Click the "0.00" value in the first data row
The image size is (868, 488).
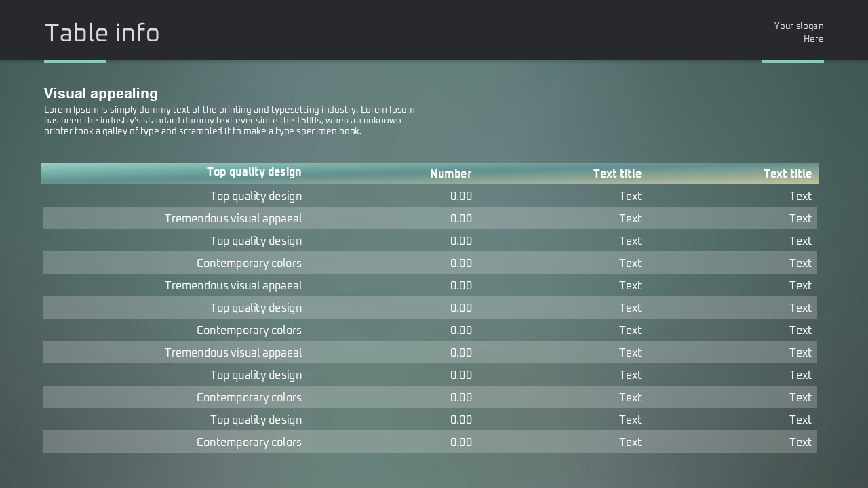click(x=461, y=196)
